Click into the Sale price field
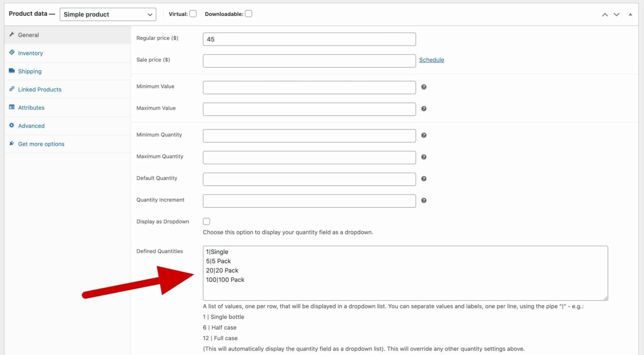 [x=309, y=61]
